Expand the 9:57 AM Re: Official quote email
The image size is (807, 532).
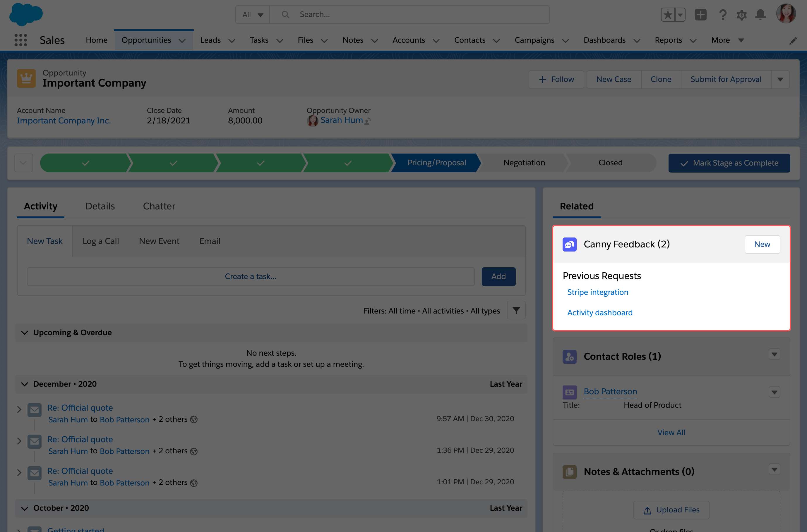click(x=19, y=409)
